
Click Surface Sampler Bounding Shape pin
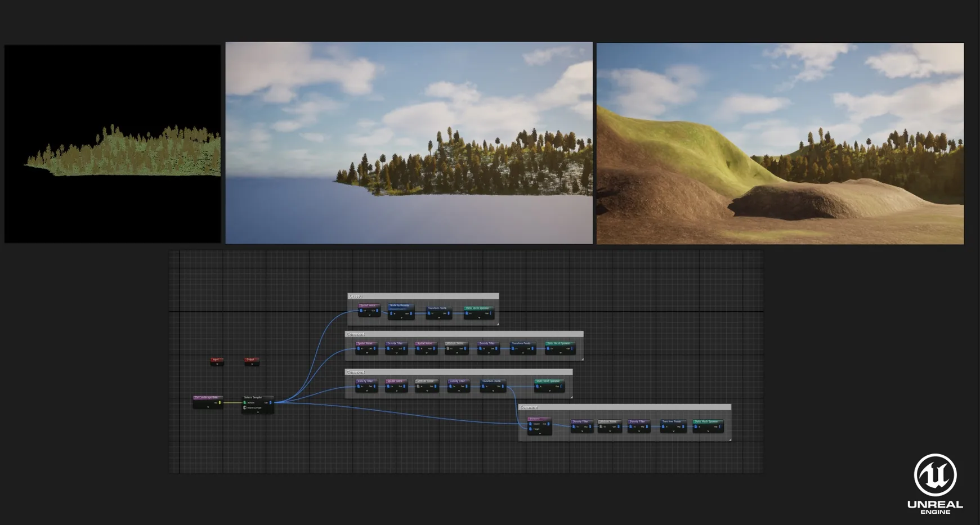pos(245,407)
